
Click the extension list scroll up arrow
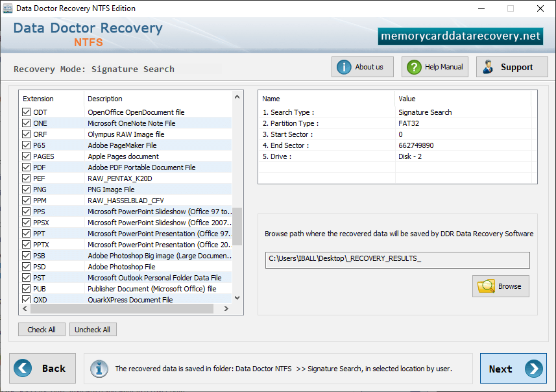(x=237, y=97)
